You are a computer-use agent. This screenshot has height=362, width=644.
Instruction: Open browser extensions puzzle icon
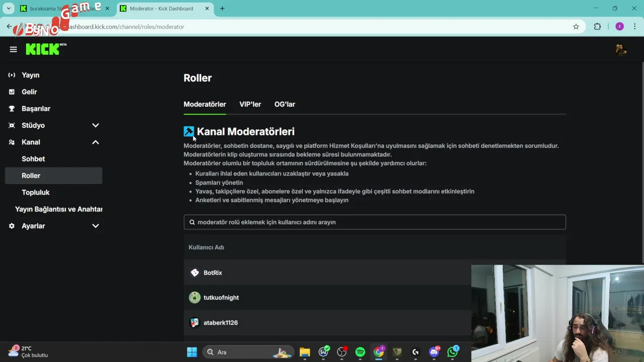coord(597,27)
